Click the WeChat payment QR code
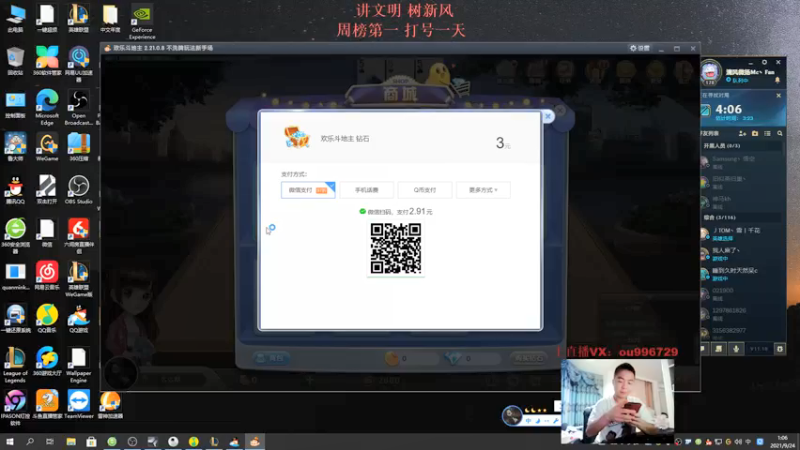 coord(395,248)
